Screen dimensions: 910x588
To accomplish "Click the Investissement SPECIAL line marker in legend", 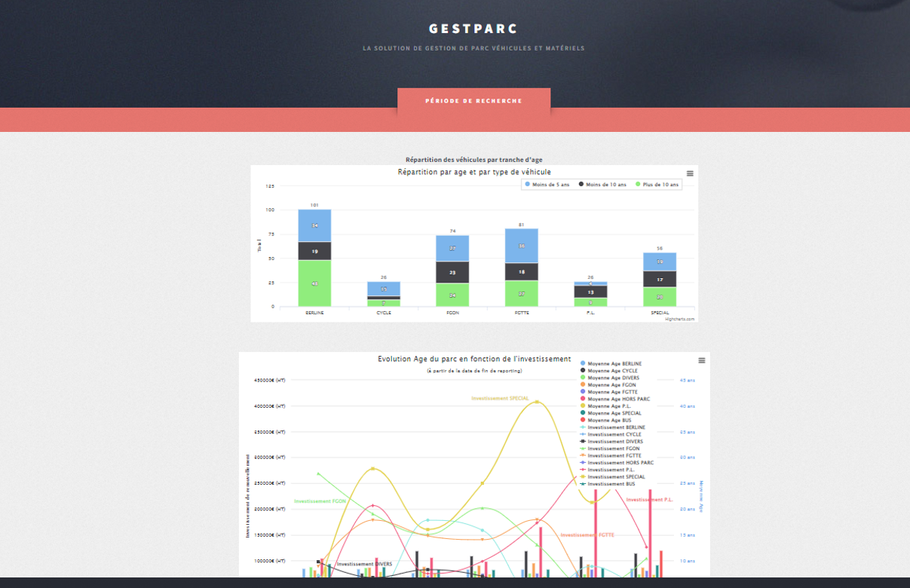I will pos(583,477).
